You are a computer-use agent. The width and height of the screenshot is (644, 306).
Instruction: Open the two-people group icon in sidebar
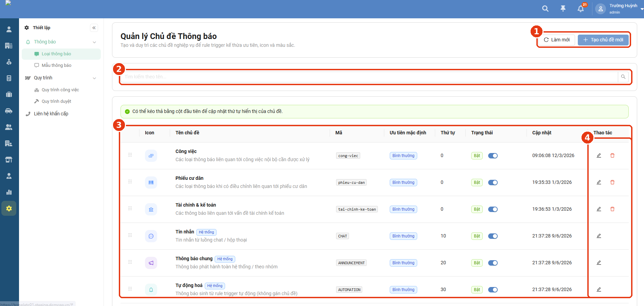click(9, 127)
